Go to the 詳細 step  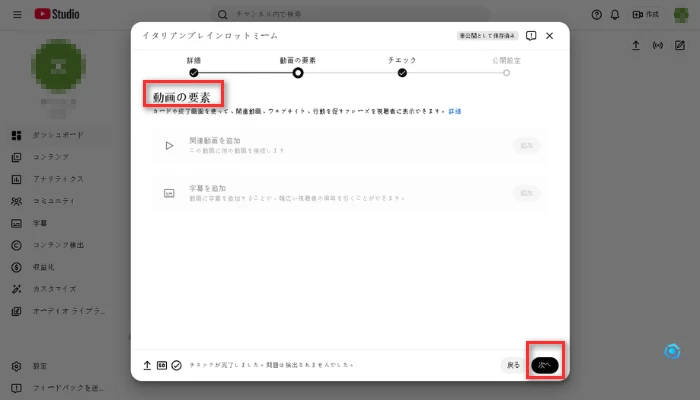point(194,67)
